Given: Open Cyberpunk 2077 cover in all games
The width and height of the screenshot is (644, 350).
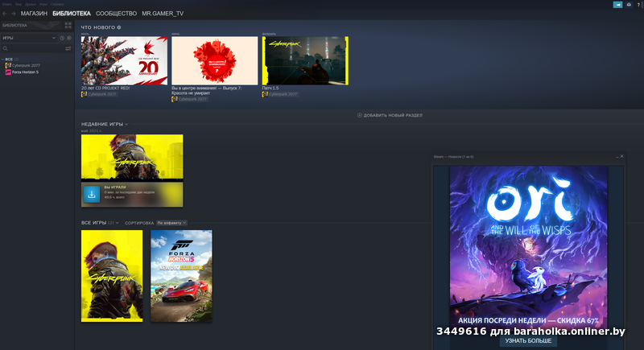Looking at the screenshot, I should pos(112,276).
